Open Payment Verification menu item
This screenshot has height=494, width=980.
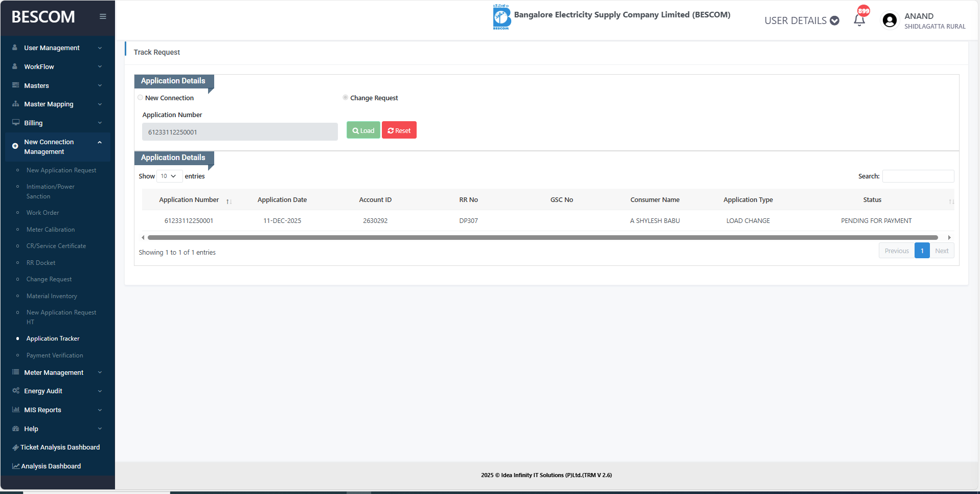pyautogui.click(x=55, y=355)
